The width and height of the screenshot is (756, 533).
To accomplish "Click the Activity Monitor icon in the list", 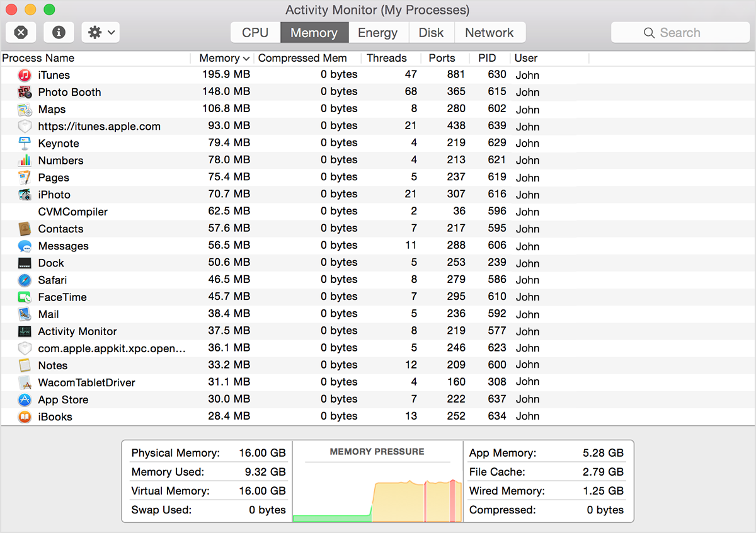I will pyautogui.click(x=24, y=331).
